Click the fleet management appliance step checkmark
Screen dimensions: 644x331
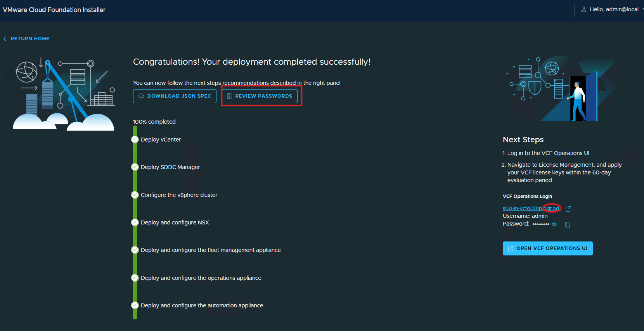pos(135,250)
